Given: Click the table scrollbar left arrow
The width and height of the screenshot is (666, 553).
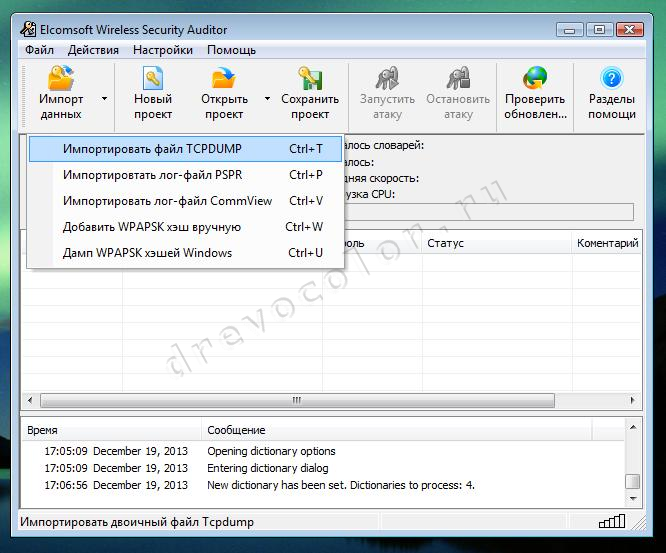Looking at the screenshot, I should tap(30, 400).
